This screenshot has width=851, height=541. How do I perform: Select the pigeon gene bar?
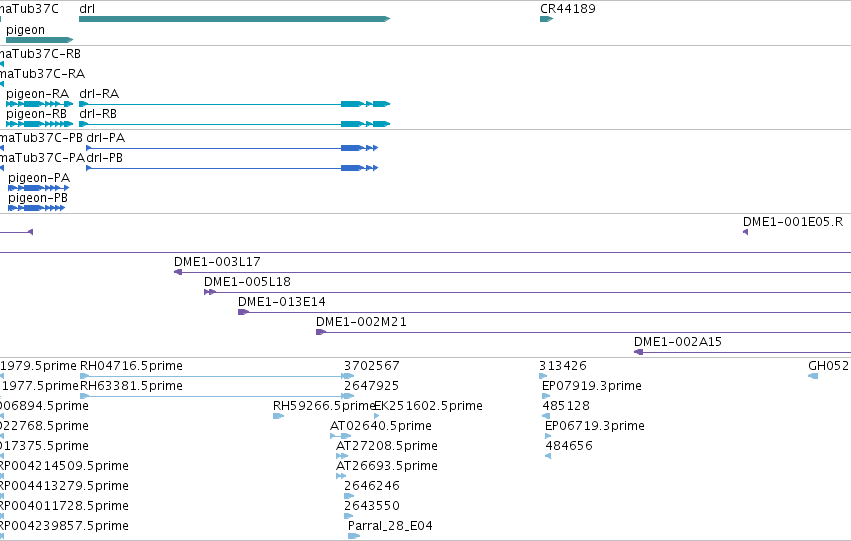point(40,40)
